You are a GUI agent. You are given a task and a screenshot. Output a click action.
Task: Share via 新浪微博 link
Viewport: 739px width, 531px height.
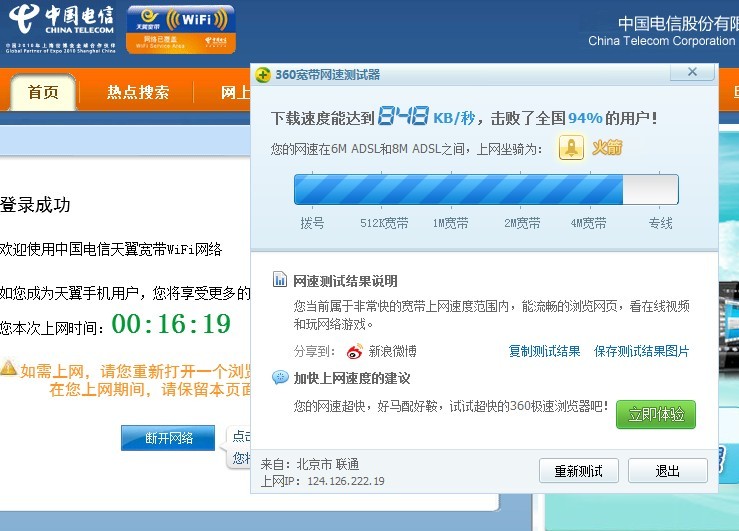392,351
